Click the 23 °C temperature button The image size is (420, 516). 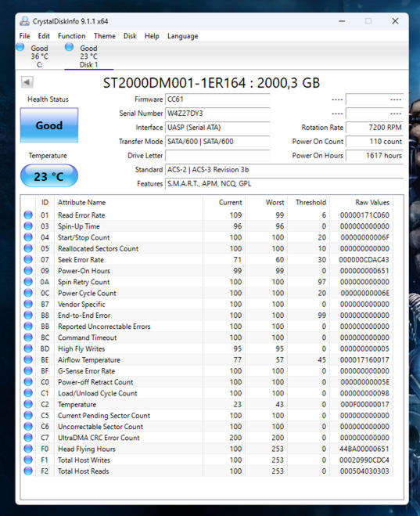[x=49, y=176]
